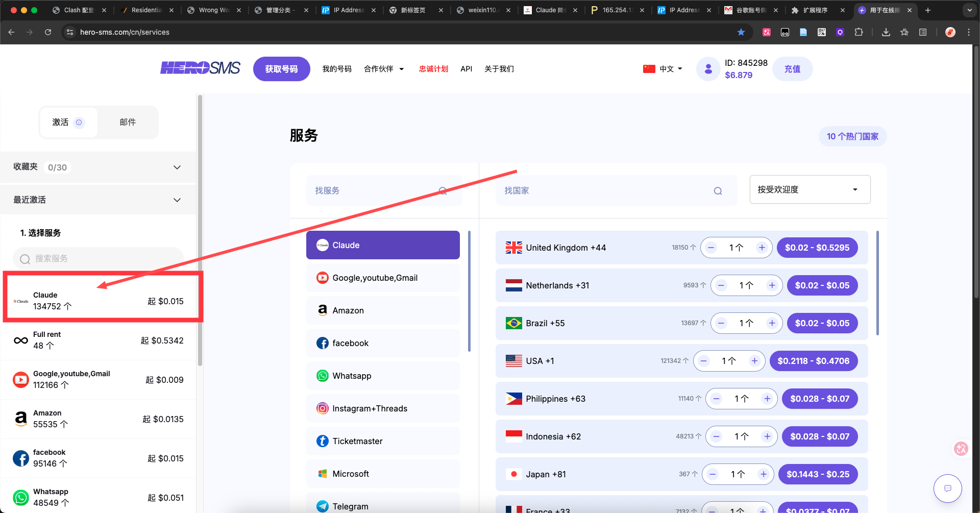Click the Amazon logo in the sidebar list
This screenshot has width=980, height=513.
[x=21, y=419]
